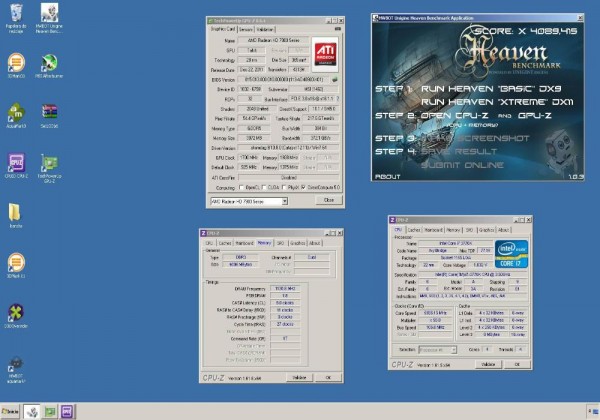Screen dimensions: 600x420
Task: Open the Graphics tab in CPU-Z memory window
Action: 297,243
